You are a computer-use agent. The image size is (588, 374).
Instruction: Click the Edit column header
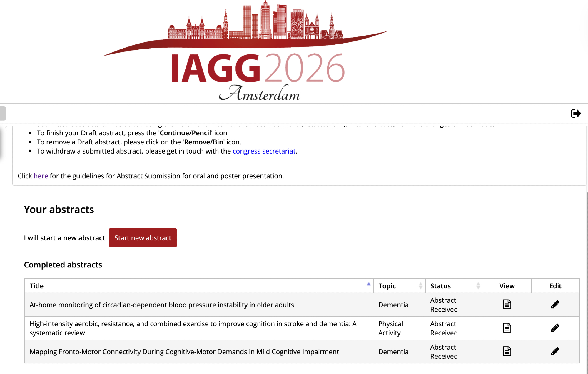click(555, 286)
